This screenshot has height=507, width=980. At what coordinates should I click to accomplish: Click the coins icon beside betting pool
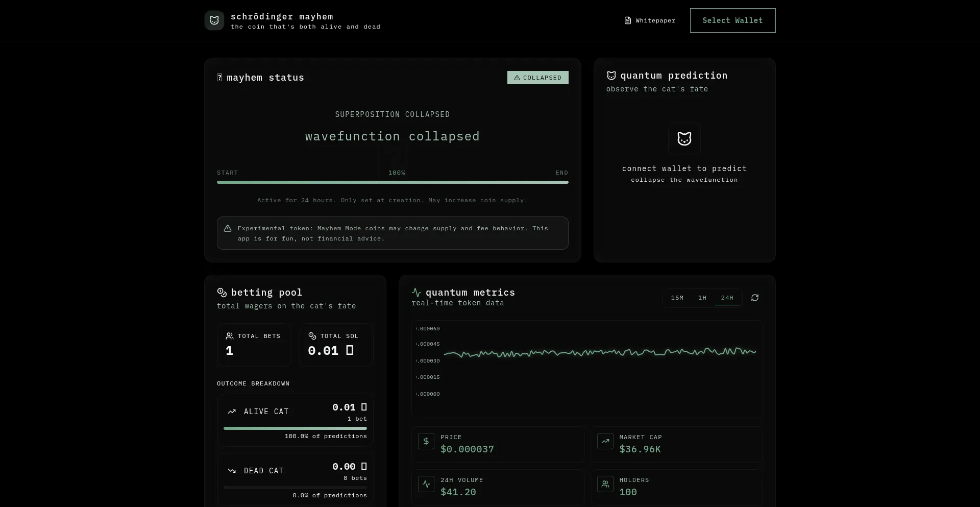click(x=222, y=293)
